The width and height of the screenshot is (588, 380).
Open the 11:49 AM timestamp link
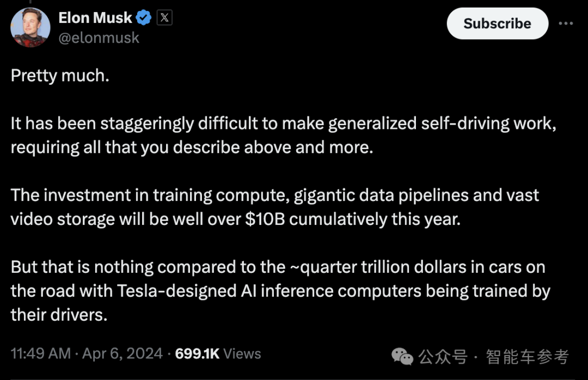click(41, 353)
